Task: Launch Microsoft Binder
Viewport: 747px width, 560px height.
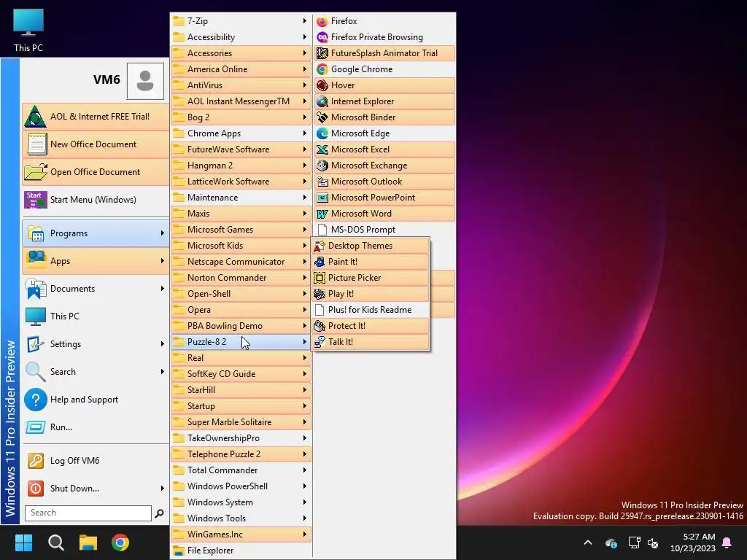Action: tap(384, 117)
